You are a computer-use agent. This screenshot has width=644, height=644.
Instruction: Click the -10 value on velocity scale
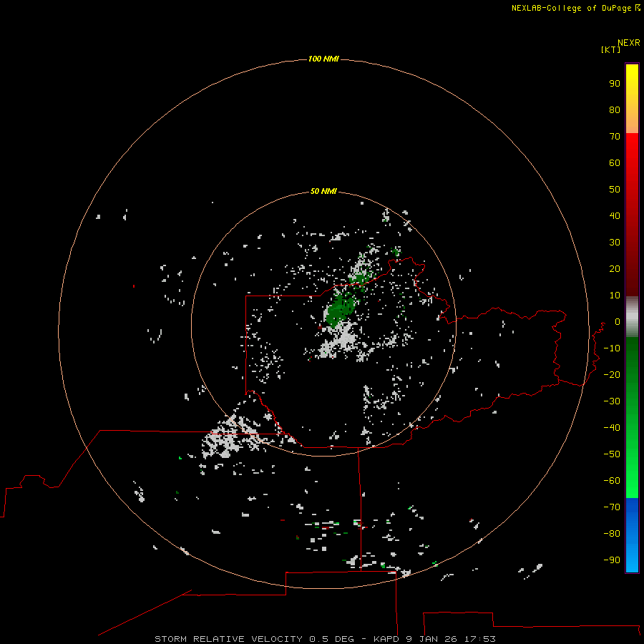coord(612,348)
